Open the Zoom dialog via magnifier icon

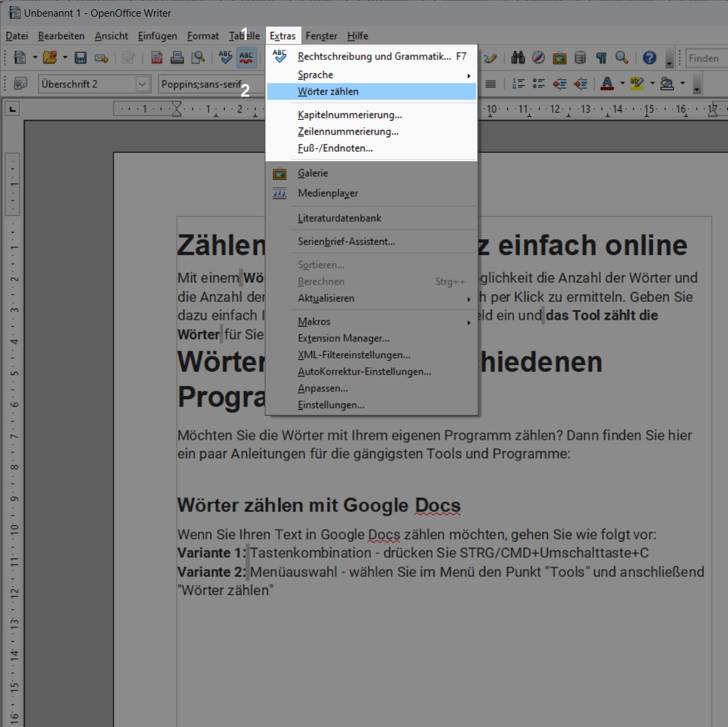pyautogui.click(x=621, y=58)
